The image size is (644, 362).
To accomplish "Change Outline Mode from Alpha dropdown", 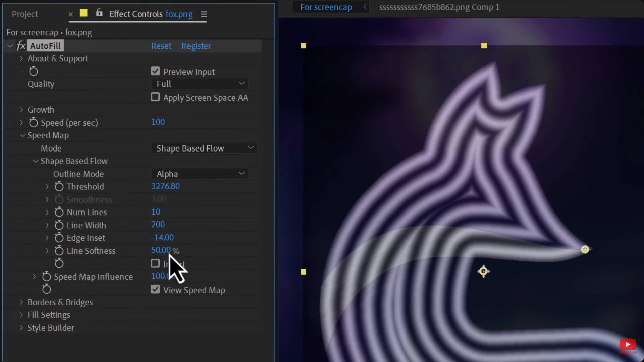I will 200,174.
